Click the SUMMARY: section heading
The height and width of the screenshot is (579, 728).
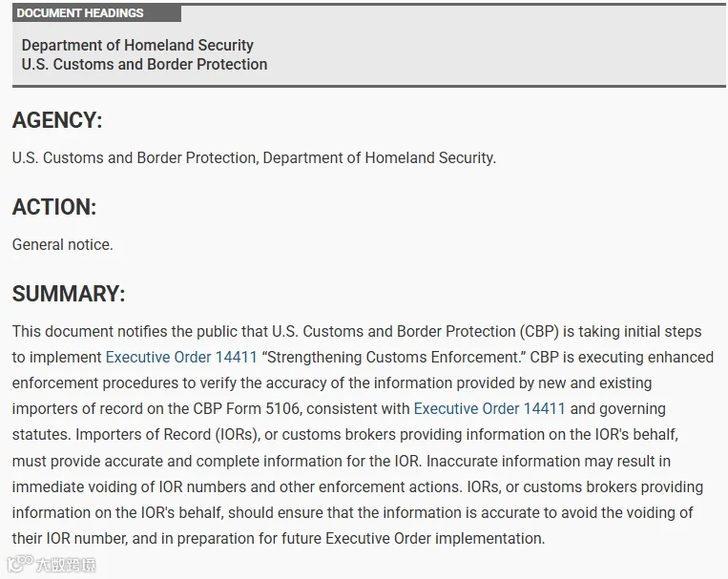point(69,294)
